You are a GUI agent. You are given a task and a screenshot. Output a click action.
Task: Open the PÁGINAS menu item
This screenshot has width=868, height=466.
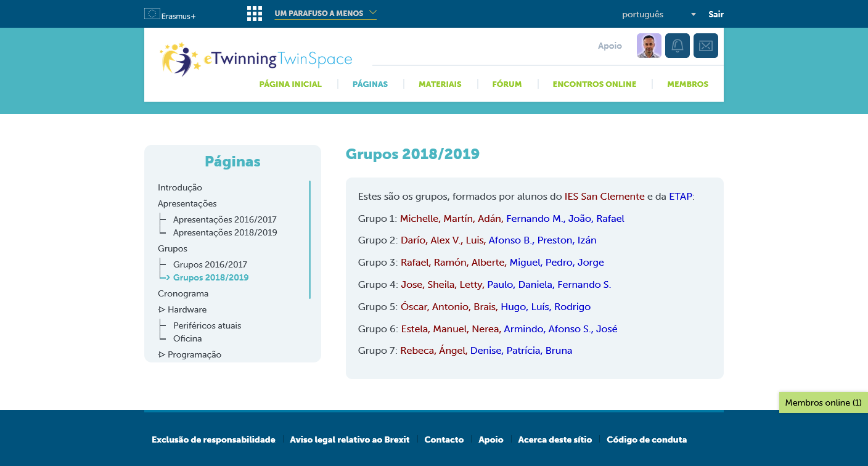[370, 84]
